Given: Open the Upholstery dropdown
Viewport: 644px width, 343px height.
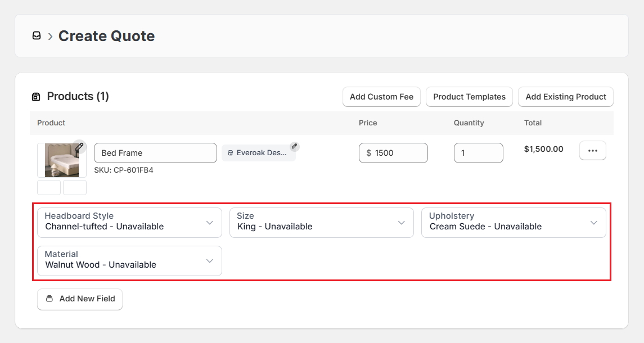Looking at the screenshot, I should tap(514, 223).
